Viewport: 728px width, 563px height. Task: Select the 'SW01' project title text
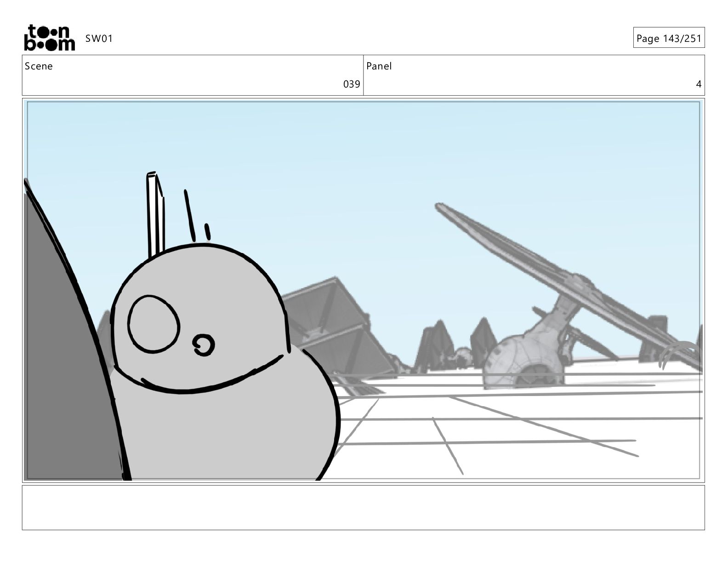99,39
